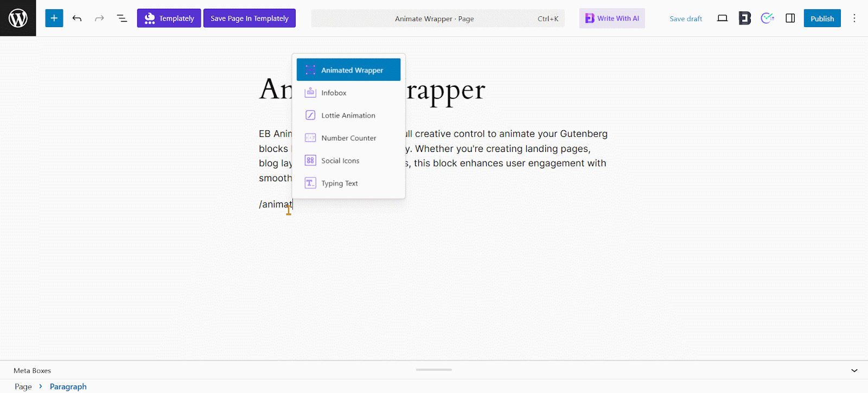Choose Number Counter block suggestion

(x=349, y=138)
